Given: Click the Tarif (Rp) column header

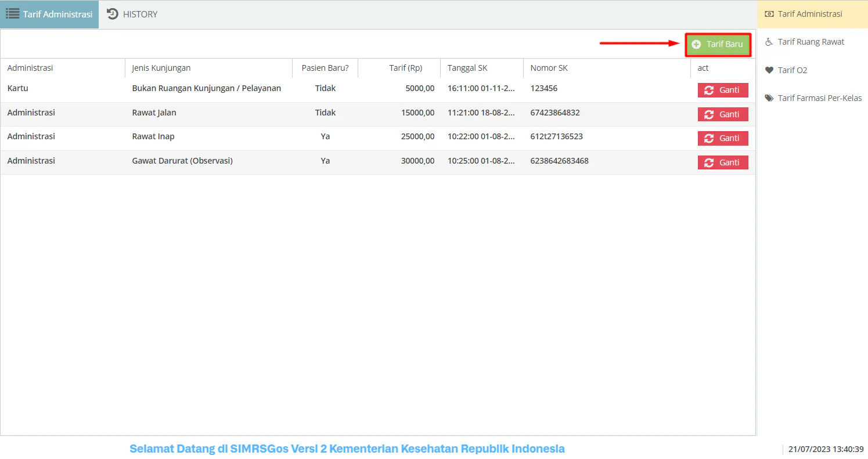Looking at the screenshot, I should pos(399,68).
